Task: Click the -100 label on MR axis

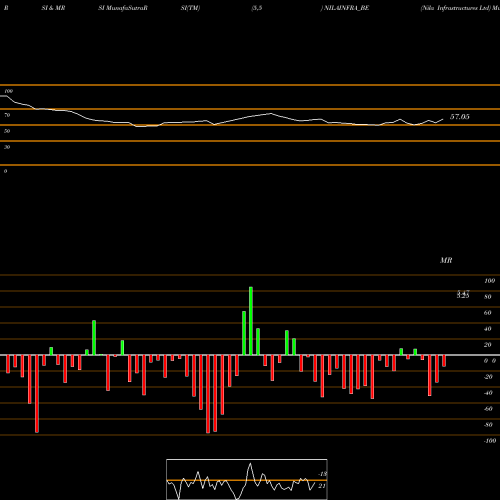Action: [490, 441]
